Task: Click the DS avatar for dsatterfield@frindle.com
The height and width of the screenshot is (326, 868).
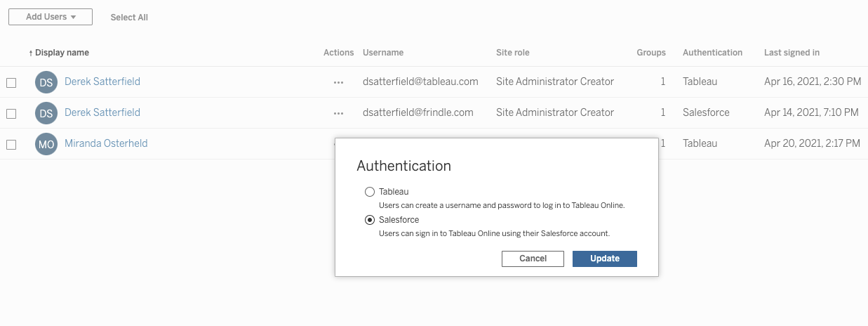Action: pyautogui.click(x=46, y=113)
